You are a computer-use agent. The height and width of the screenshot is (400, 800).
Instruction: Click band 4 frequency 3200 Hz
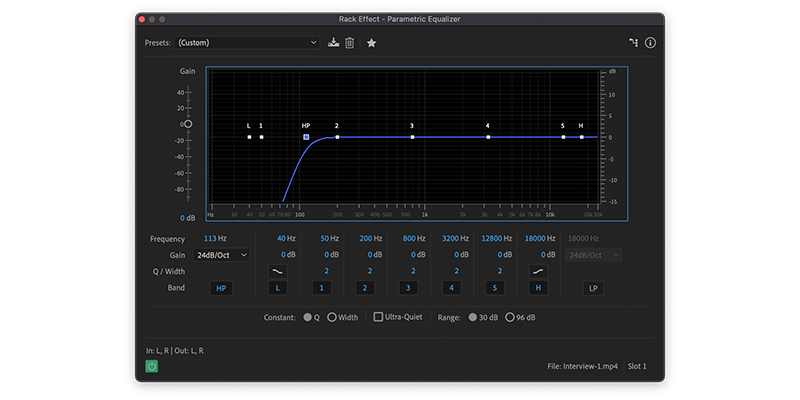[x=456, y=238]
